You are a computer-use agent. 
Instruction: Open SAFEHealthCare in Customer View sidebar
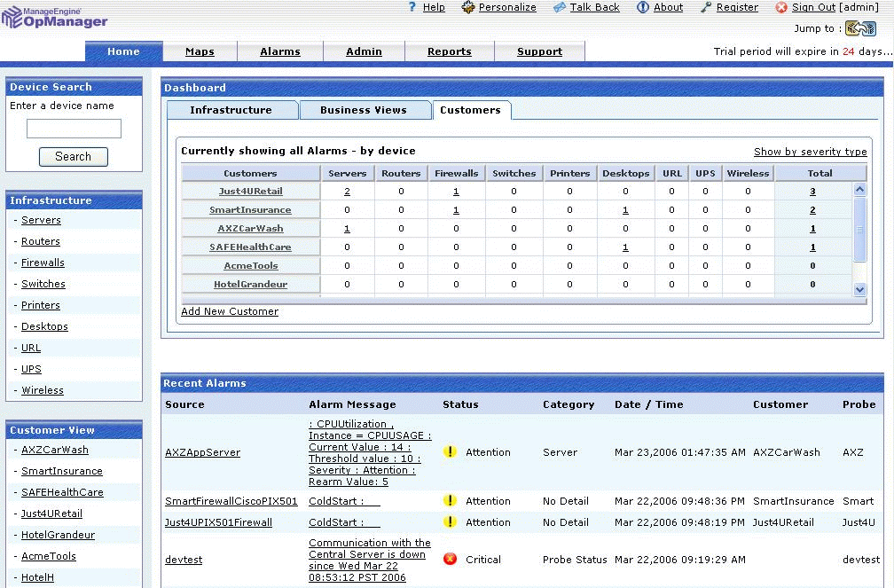pyautogui.click(x=62, y=492)
